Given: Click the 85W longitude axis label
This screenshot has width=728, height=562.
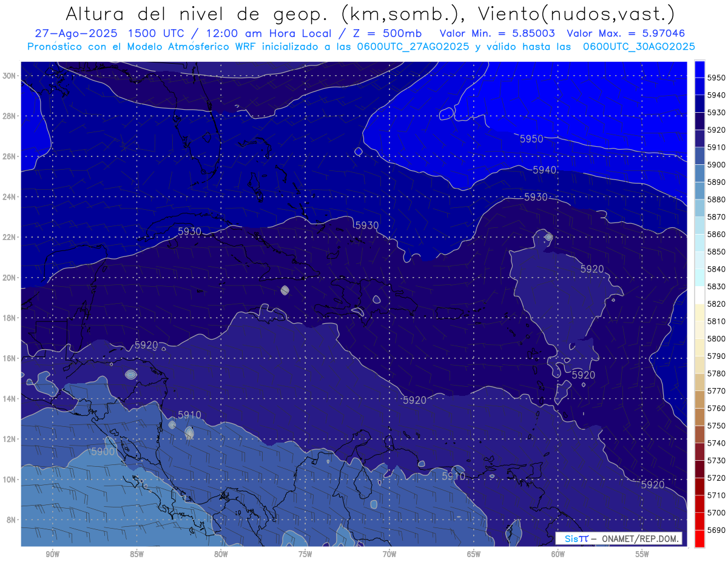Looking at the screenshot, I should [x=136, y=554].
